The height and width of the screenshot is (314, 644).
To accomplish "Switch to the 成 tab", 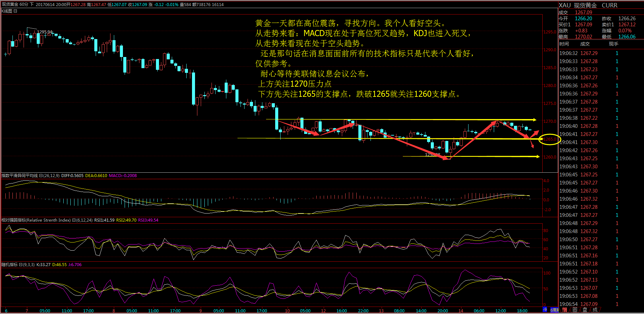I will click(x=595, y=310).
